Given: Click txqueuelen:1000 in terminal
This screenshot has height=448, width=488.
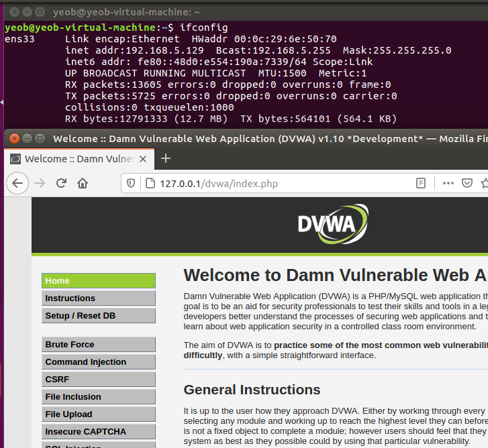Looking at the screenshot, I should click(x=189, y=107).
